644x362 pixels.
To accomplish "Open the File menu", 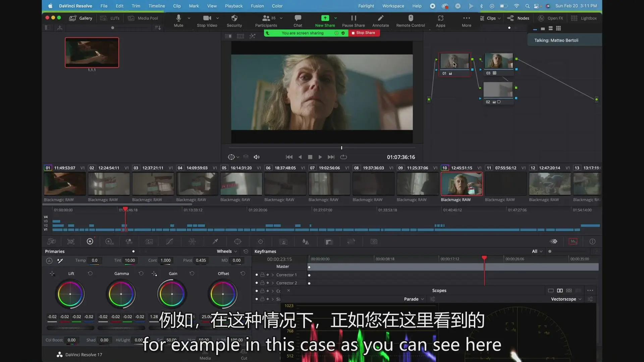I will [x=104, y=6].
